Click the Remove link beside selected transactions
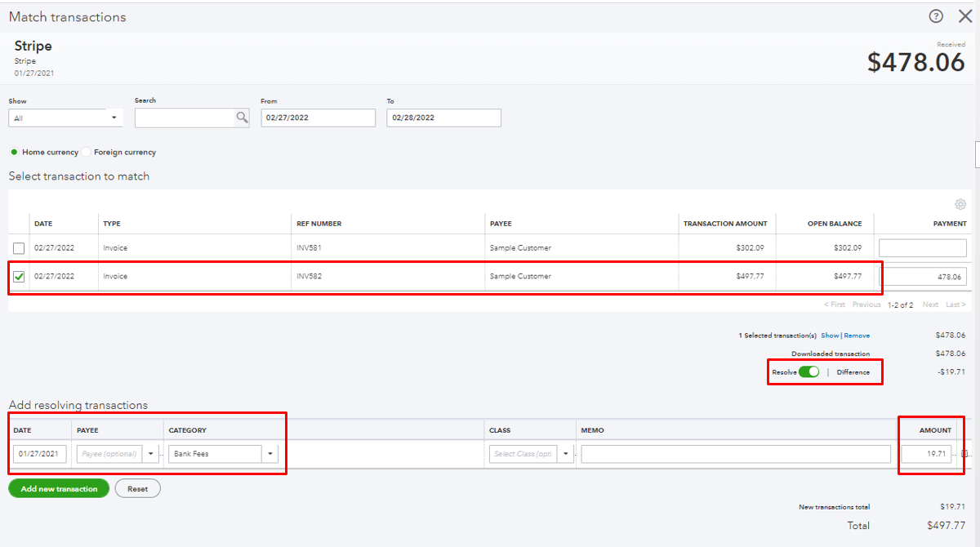The height and width of the screenshot is (547, 980). coord(858,335)
